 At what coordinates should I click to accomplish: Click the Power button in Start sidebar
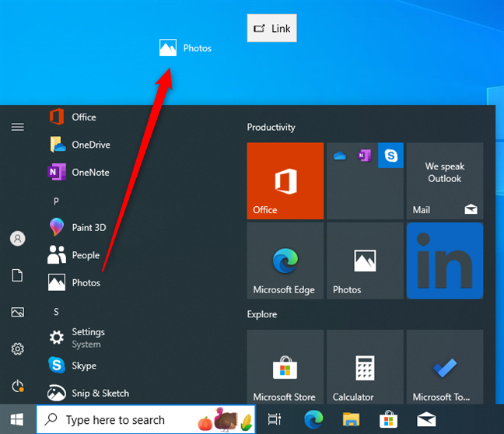click(18, 386)
